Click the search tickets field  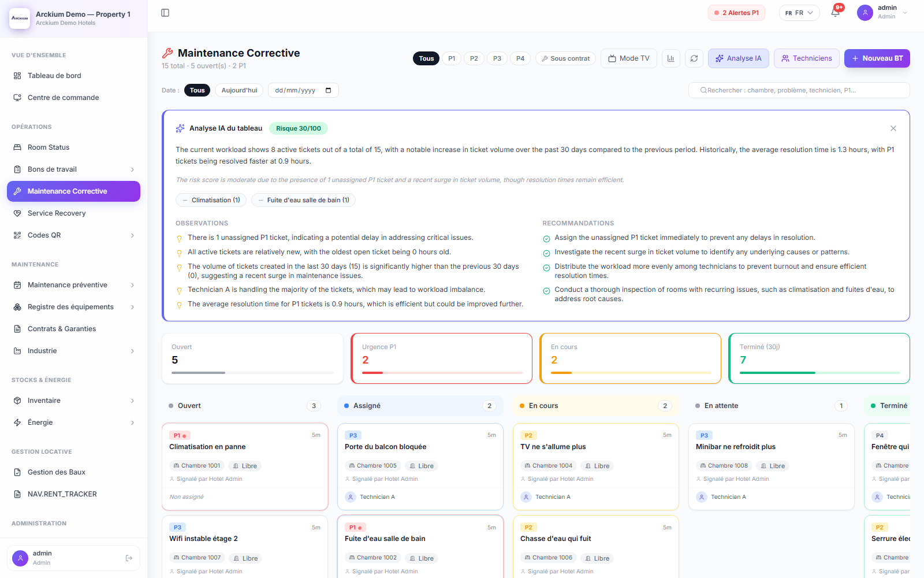(x=799, y=90)
